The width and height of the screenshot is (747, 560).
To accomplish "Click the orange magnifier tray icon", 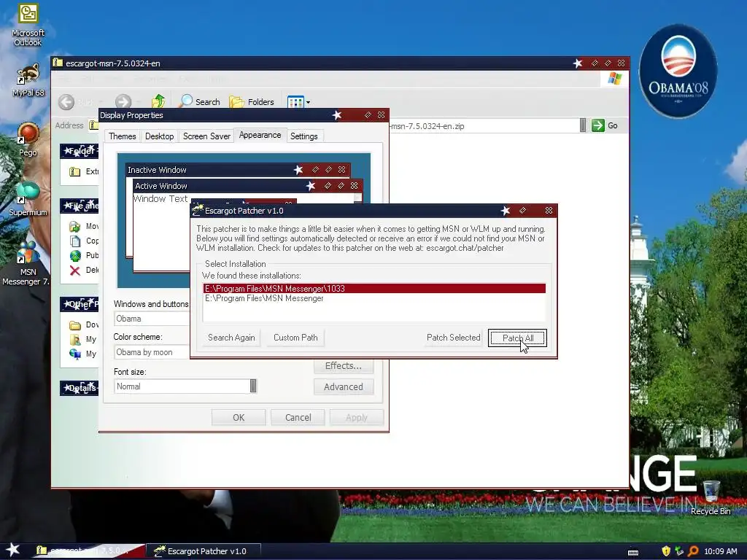I will [x=693, y=551].
